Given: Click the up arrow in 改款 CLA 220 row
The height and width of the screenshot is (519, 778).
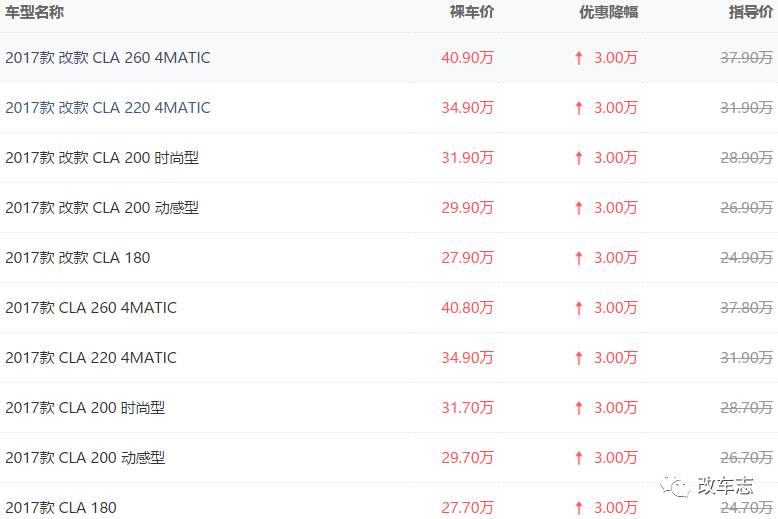Looking at the screenshot, I should coord(579,108).
